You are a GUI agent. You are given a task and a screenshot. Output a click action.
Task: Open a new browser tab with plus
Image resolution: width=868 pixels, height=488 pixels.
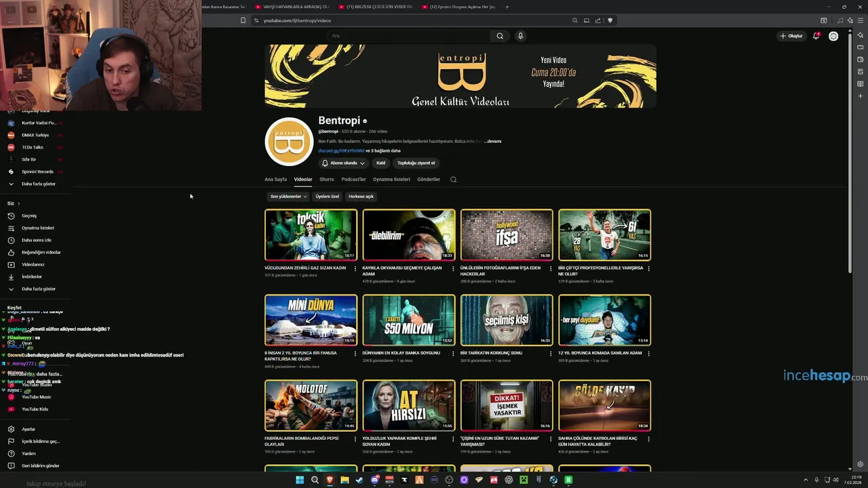point(507,7)
